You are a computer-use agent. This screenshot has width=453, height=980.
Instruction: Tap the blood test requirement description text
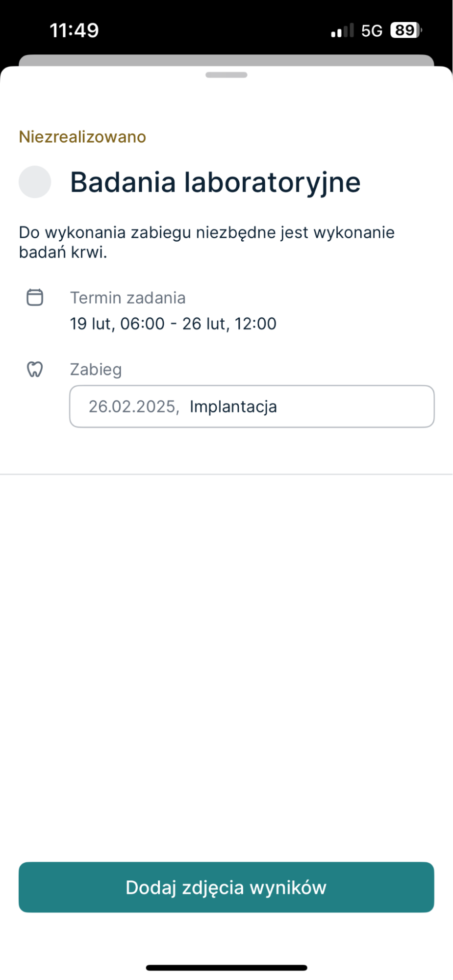click(206, 242)
